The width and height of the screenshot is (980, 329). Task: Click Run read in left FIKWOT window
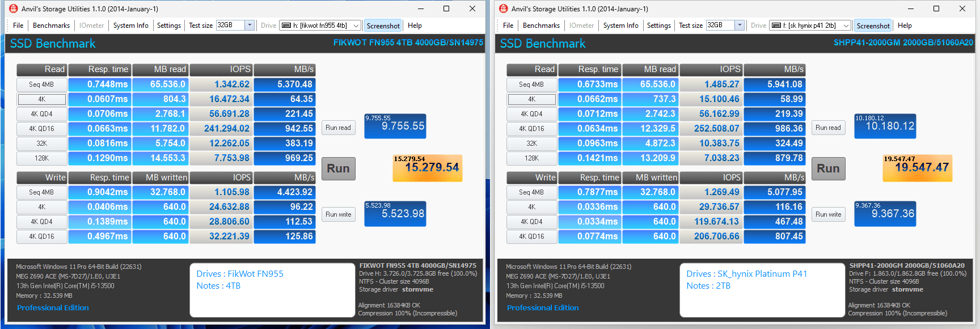point(339,128)
